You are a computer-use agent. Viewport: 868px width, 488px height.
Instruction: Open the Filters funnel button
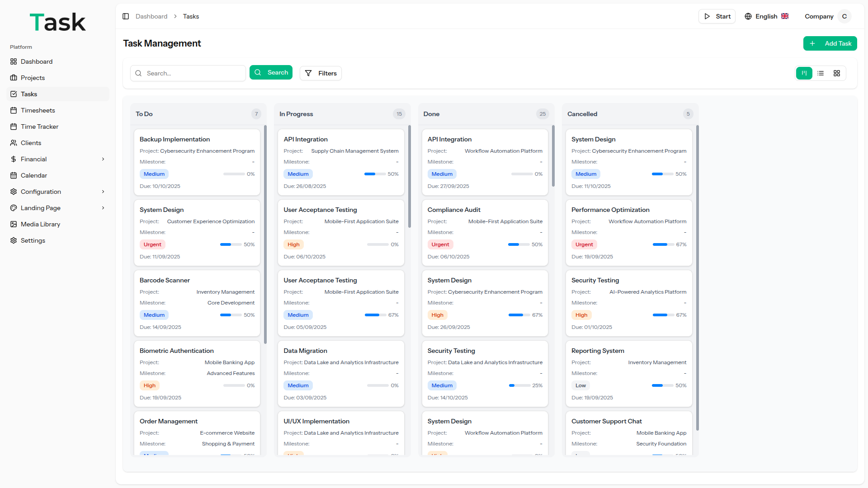click(x=321, y=73)
